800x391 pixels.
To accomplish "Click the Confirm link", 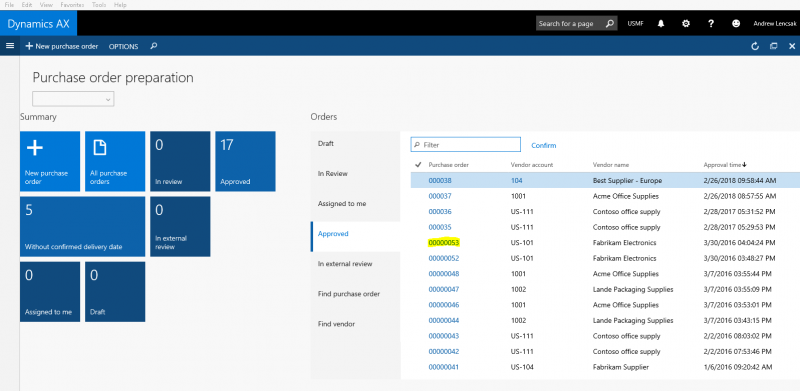I will point(544,145).
